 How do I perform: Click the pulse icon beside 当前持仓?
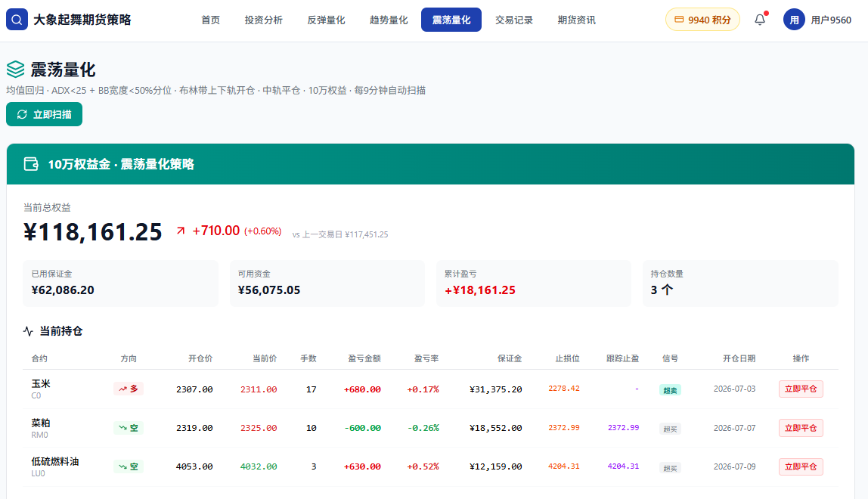pos(28,331)
